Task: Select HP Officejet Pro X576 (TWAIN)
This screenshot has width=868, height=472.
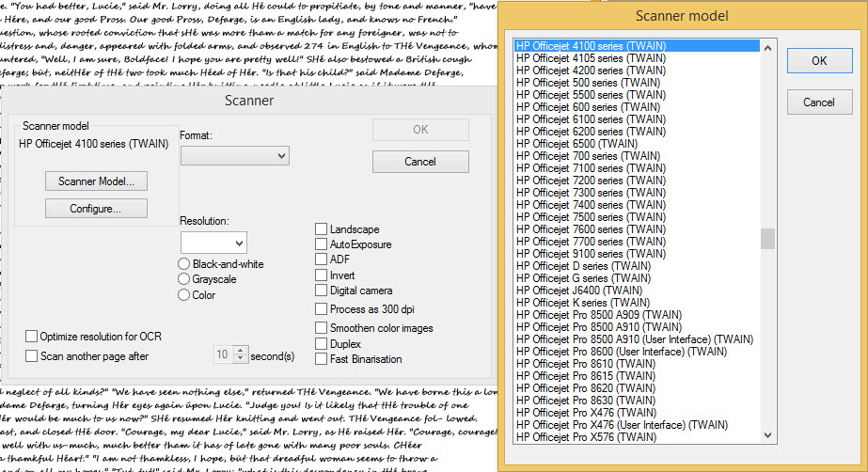Action: click(637, 436)
